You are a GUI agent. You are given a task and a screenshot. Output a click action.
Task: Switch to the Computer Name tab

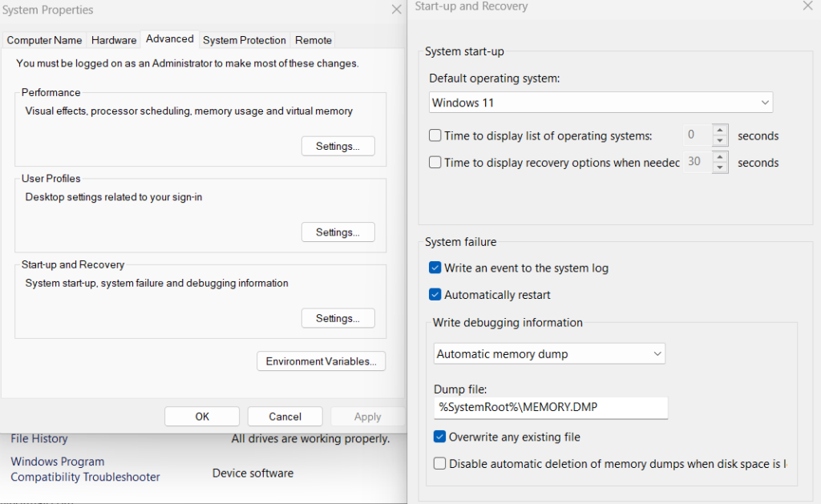44,39
